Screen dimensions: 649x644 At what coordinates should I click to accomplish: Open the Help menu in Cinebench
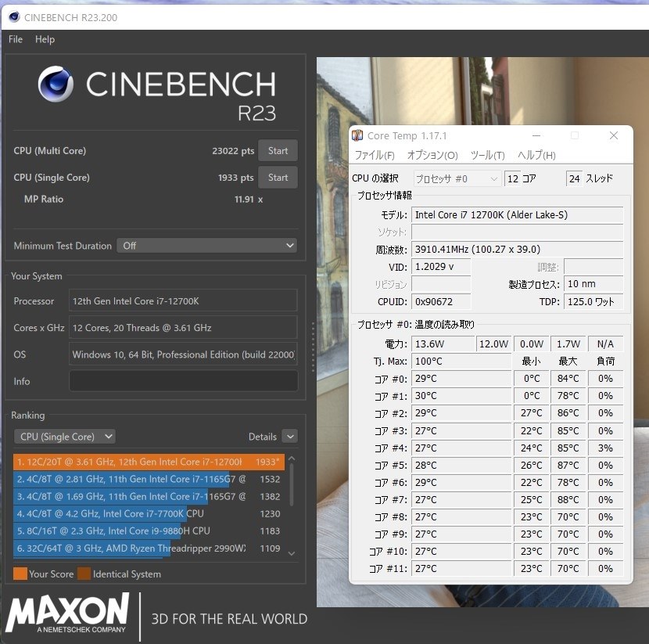[45, 39]
